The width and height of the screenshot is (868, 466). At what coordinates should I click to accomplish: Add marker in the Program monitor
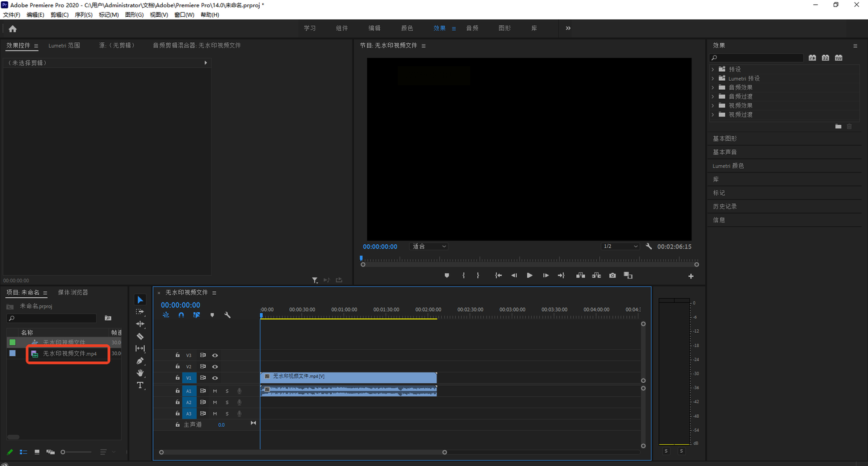click(447, 276)
